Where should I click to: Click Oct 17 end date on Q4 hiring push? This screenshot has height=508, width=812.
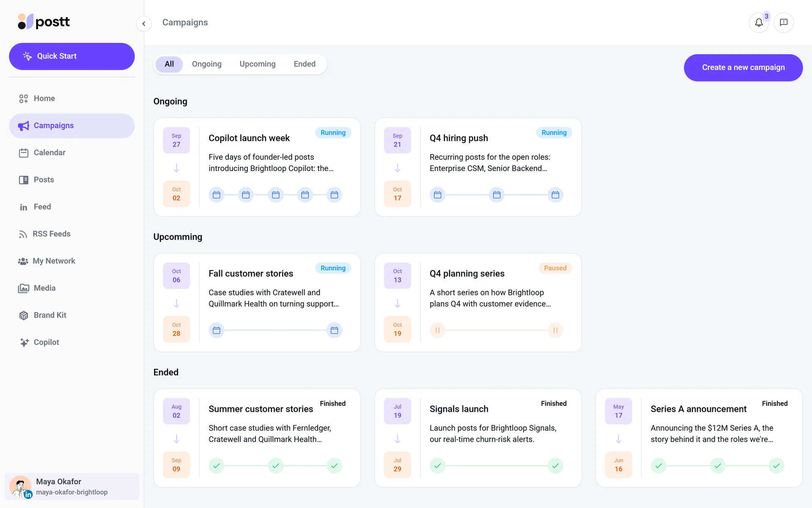(x=397, y=194)
